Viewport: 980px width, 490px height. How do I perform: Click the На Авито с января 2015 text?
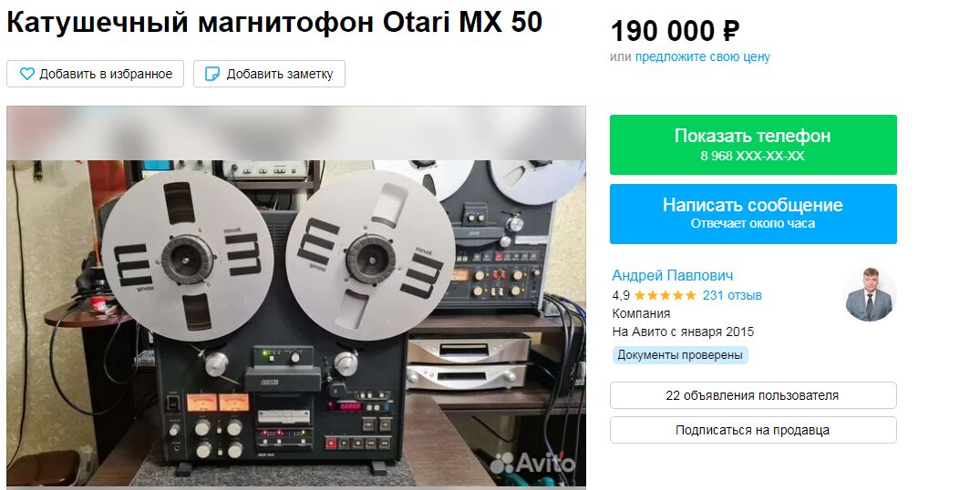click(683, 332)
